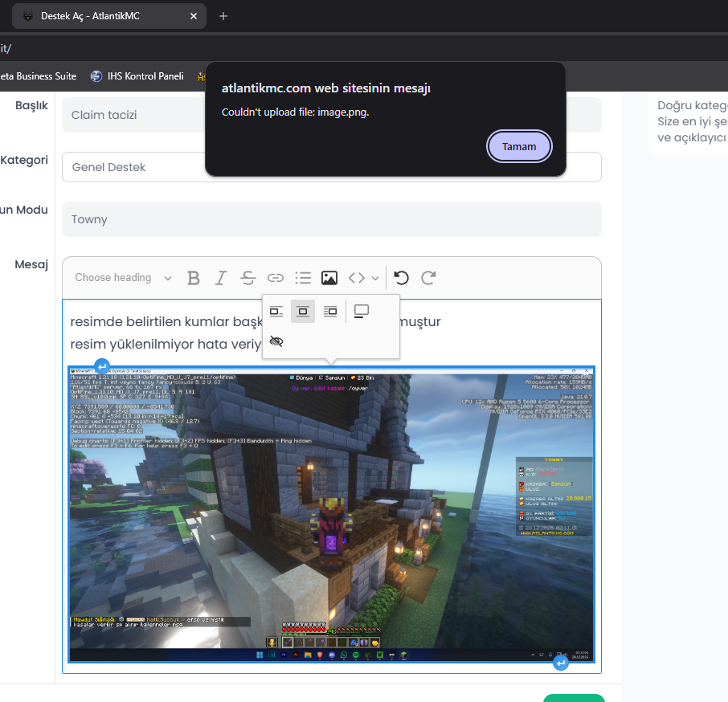Toggle bold formatting in the editor
Screen dimensions: 728x702
point(193,278)
